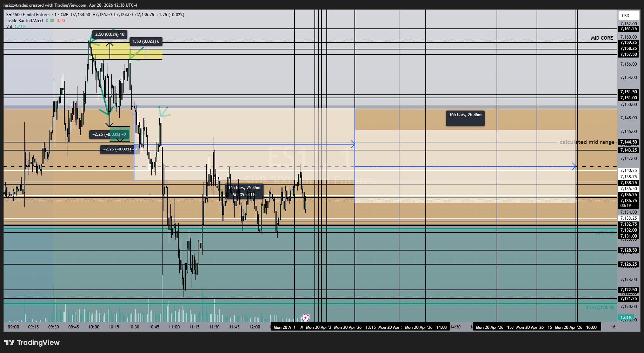Click the 7,161.25 price label

click(629, 29)
